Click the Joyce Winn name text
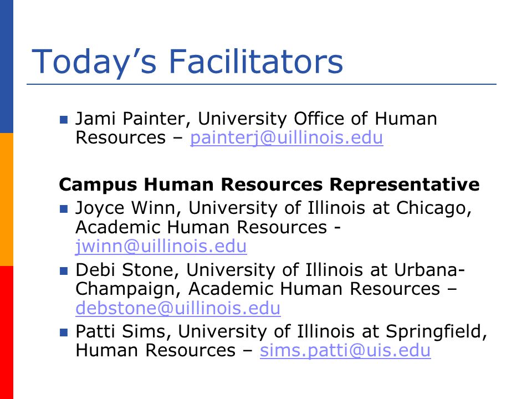This screenshot has height=399, width=532. coord(125,208)
